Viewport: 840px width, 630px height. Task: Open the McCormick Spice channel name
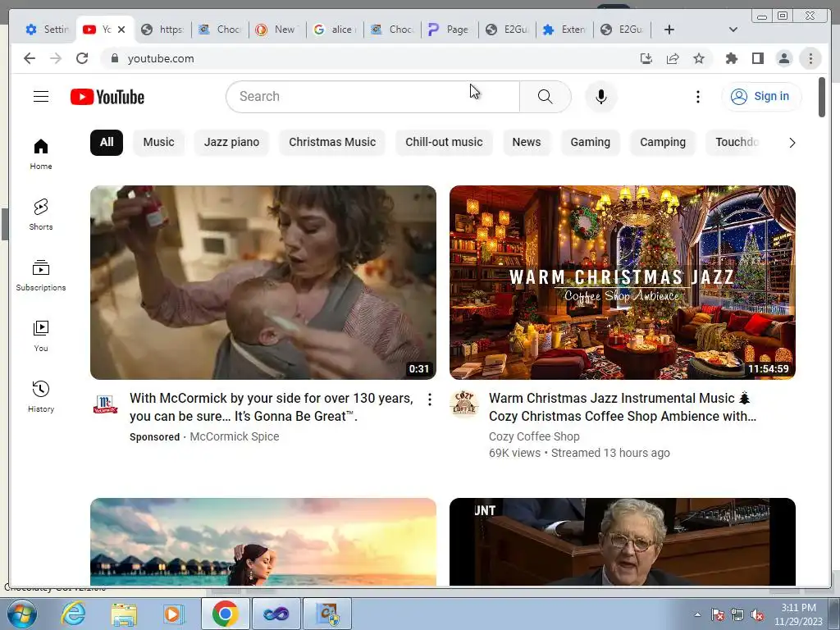point(234,436)
